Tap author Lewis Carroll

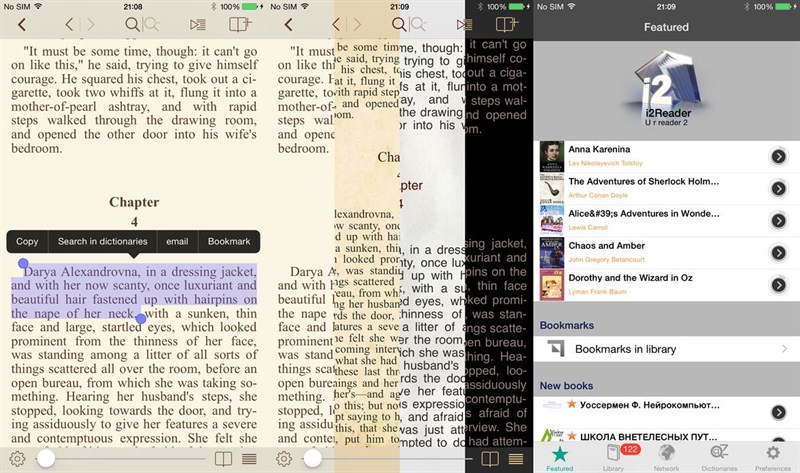point(588,228)
